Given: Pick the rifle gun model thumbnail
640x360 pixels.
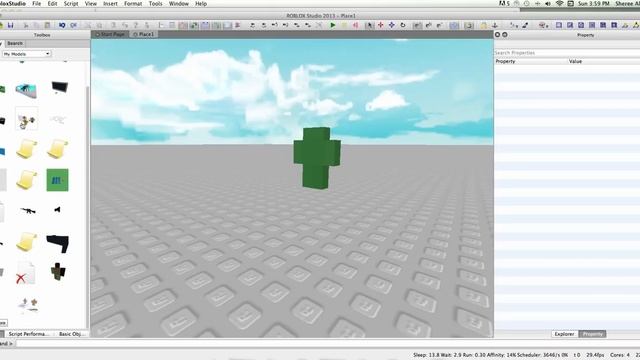Looking at the screenshot, I should [x=27, y=211].
